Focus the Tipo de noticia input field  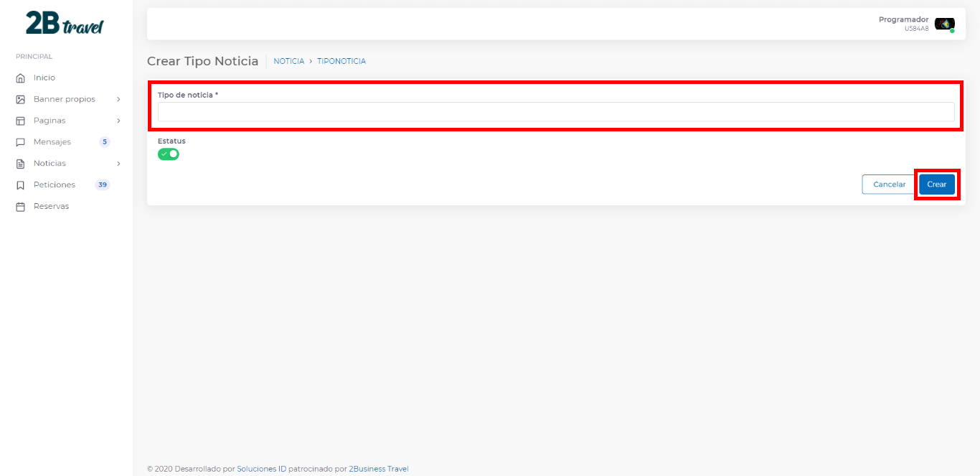[556, 112]
